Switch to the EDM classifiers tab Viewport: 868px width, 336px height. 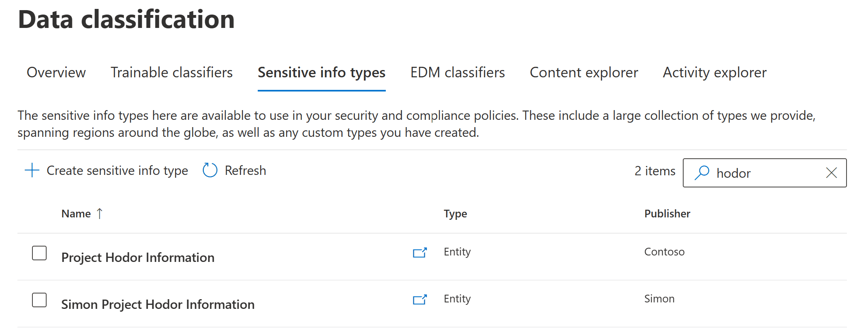(x=457, y=73)
